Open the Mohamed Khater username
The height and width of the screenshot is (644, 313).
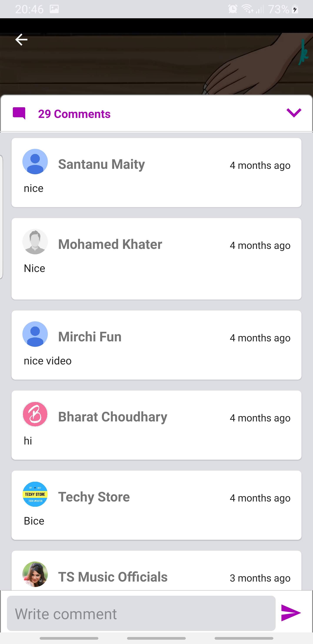tap(110, 244)
